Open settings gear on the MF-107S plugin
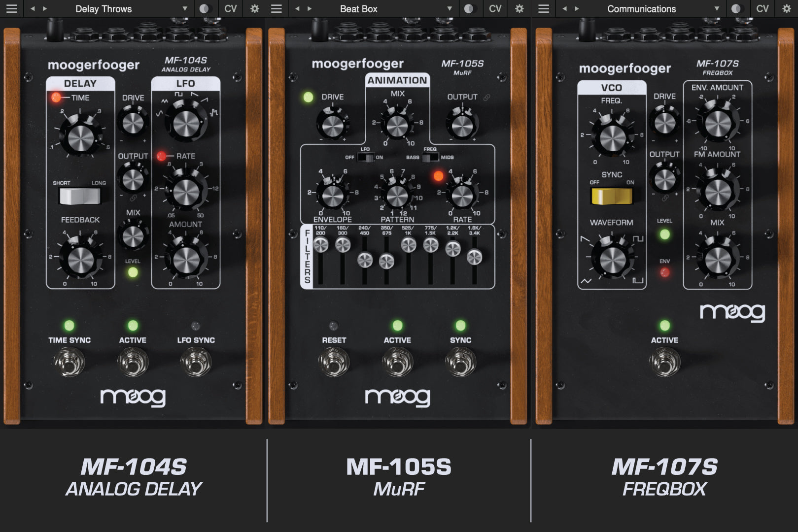This screenshot has width=798, height=532. click(x=787, y=9)
